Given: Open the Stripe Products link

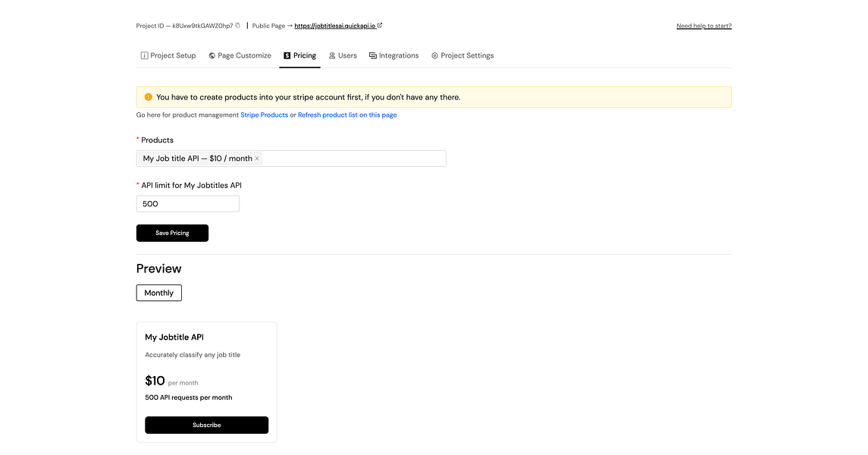Looking at the screenshot, I should [x=264, y=115].
